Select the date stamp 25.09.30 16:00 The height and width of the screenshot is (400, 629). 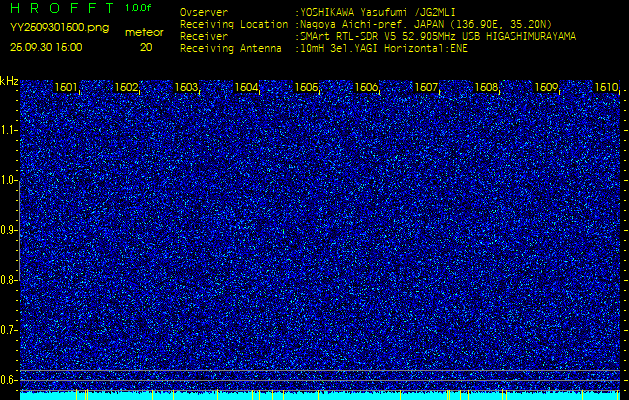[46, 47]
